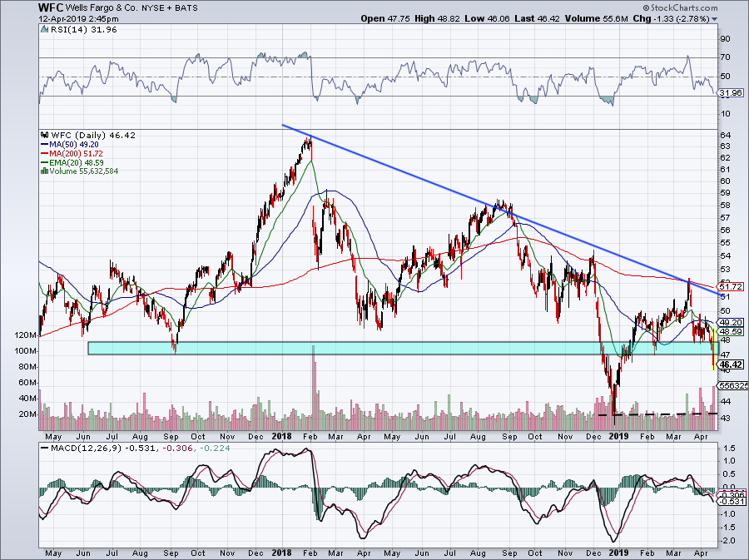Select the WFC ticker symbol title

50,7
